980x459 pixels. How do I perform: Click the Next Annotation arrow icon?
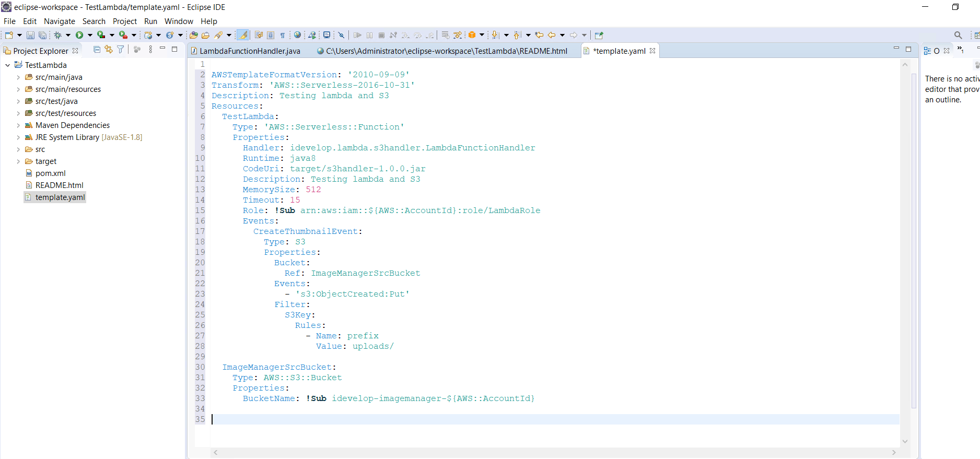[495, 35]
